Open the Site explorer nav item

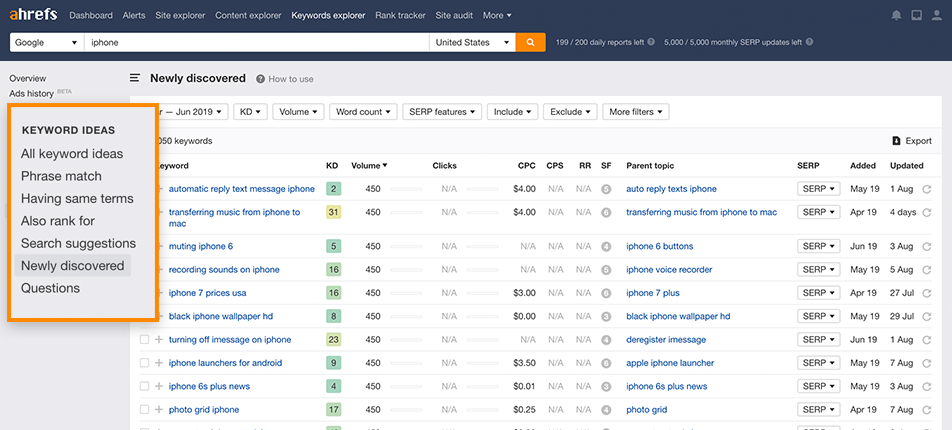pyautogui.click(x=180, y=15)
